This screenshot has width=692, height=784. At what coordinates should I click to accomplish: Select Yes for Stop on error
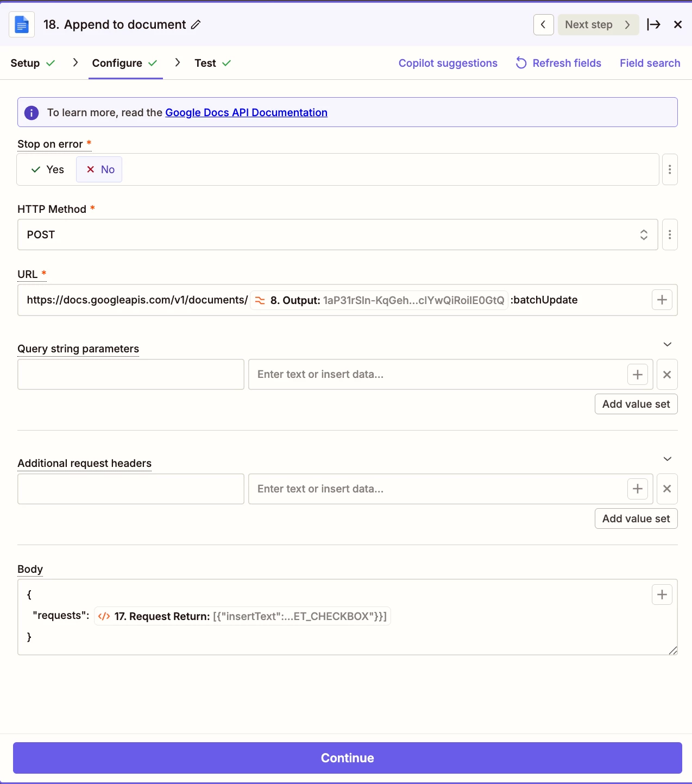click(48, 169)
